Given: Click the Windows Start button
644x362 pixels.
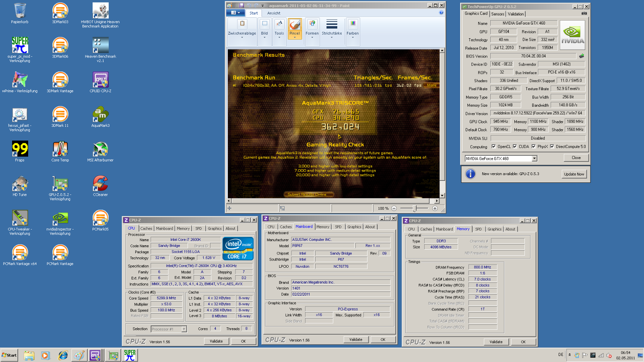Looking at the screenshot, I should click(9, 355).
